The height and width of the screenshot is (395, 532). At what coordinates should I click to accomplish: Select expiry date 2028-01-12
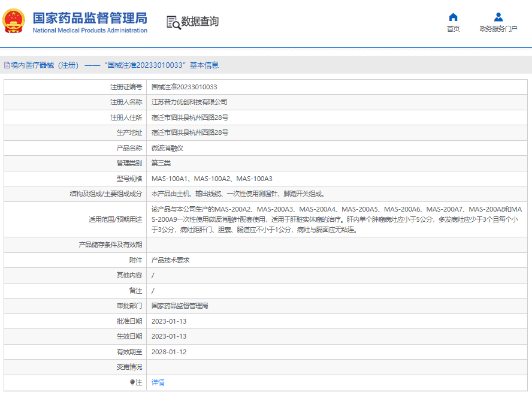[x=169, y=352]
